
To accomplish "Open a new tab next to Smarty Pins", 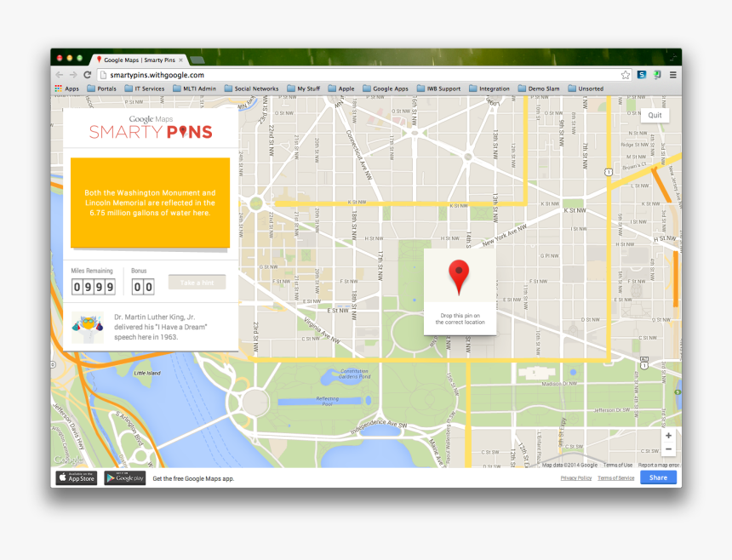I will [x=197, y=60].
